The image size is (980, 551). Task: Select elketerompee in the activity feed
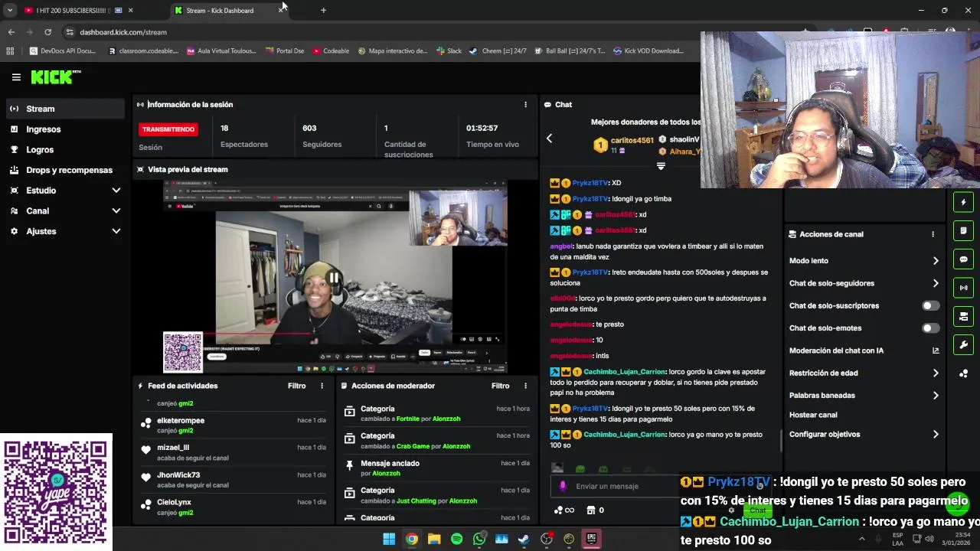click(x=181, y=421)
